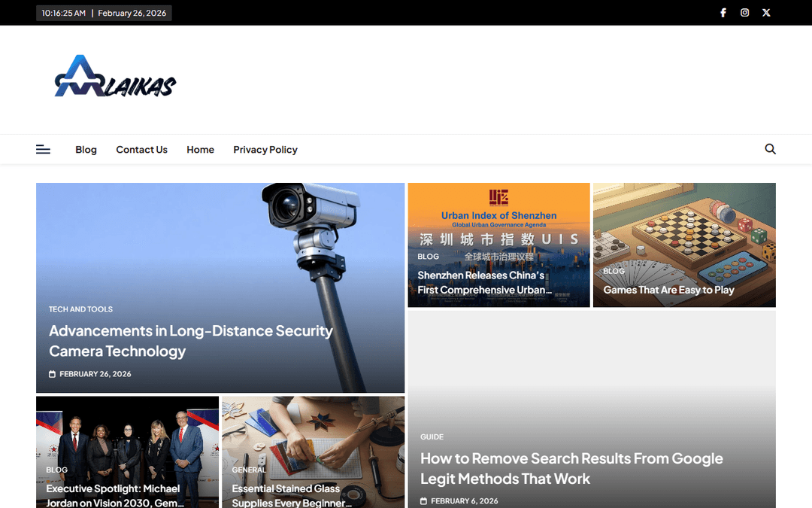Click the Alaikas site logo

pos(115,76)
